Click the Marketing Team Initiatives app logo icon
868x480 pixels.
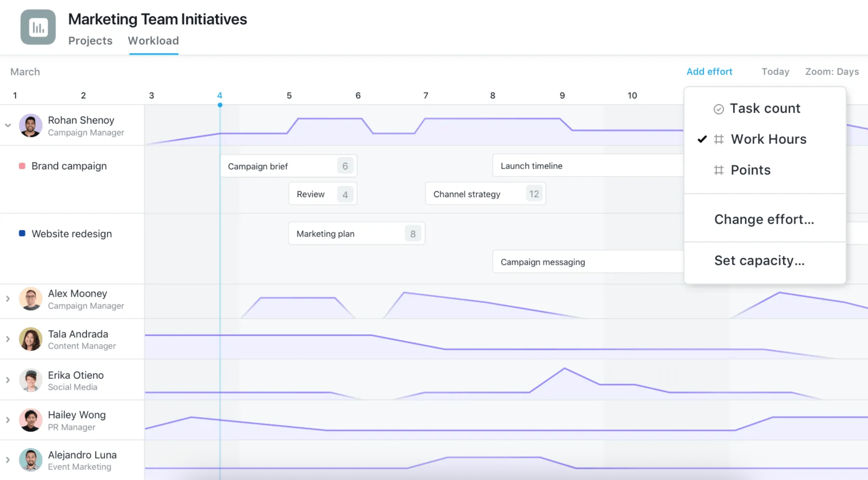pyautogui.click(x=38, y=27)
